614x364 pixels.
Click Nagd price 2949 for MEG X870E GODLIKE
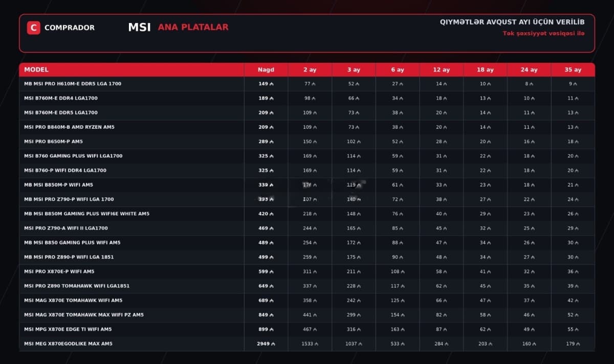click(x=266, y=344)
